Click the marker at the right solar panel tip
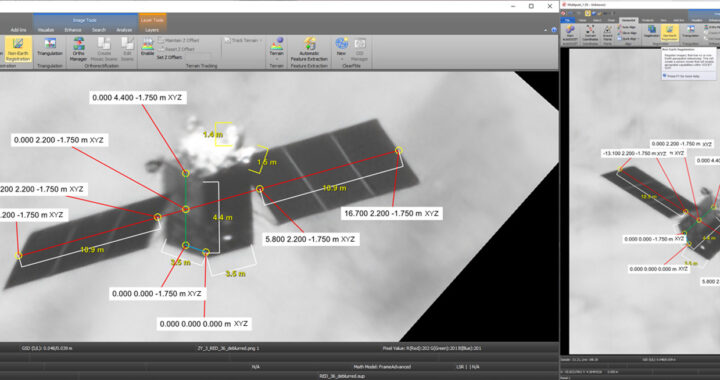The width and height of the screenshot is (720, 380). pyautogui.click(x=399, y=150)
